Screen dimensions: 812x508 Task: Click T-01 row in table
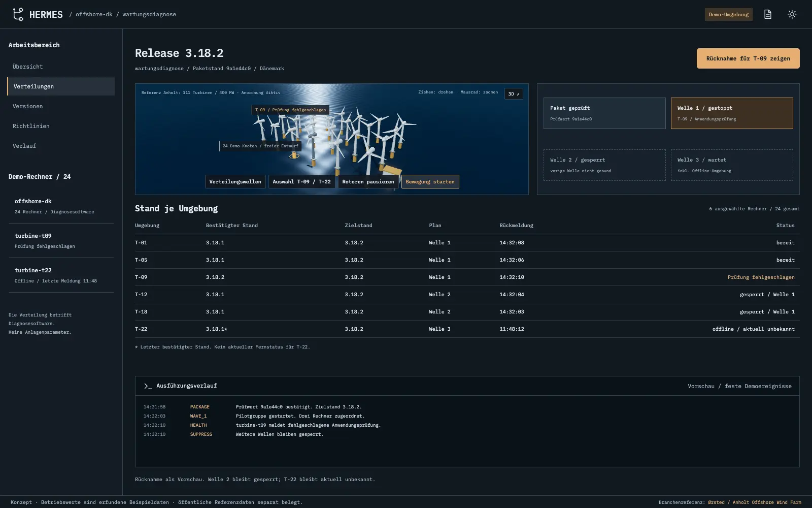(467, 243)
